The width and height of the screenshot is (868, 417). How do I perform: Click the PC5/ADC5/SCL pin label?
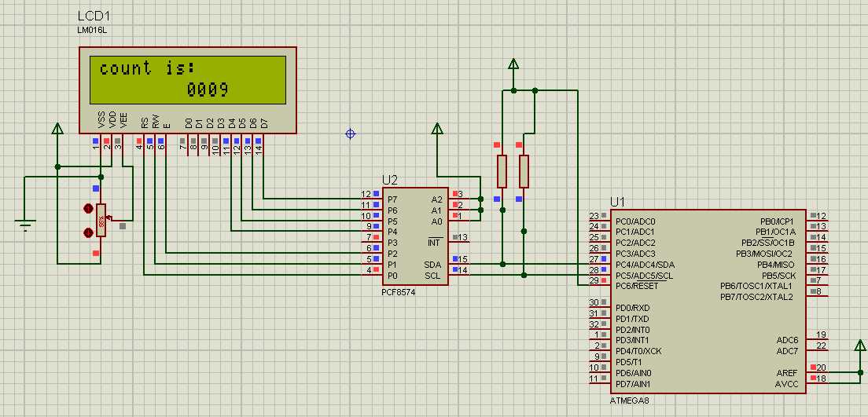(x=645, y=276)
